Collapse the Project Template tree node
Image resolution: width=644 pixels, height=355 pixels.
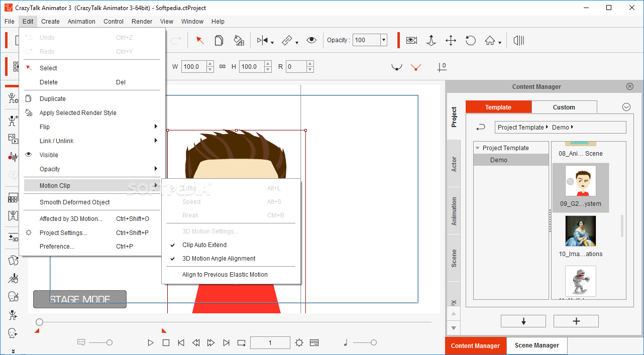point(477,148)
